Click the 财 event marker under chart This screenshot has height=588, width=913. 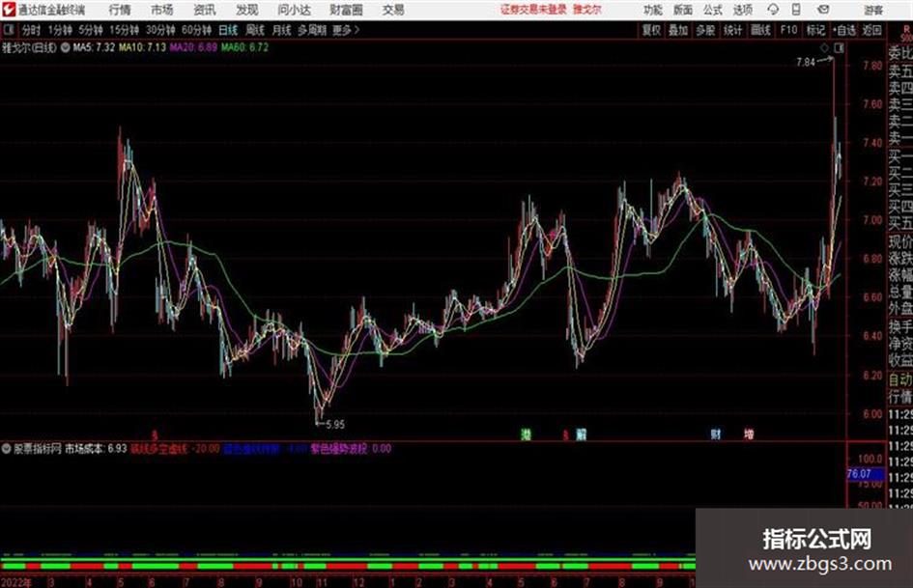point(716,434)
